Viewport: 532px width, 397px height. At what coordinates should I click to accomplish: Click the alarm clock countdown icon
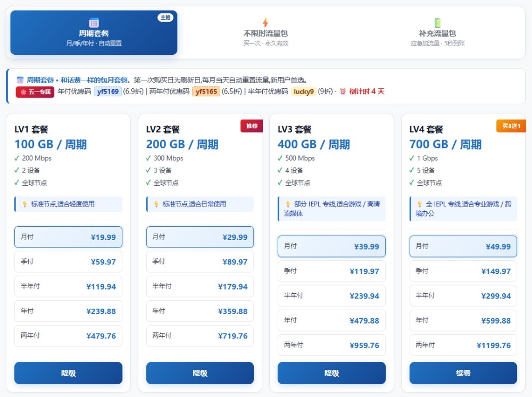coord(343,92)
